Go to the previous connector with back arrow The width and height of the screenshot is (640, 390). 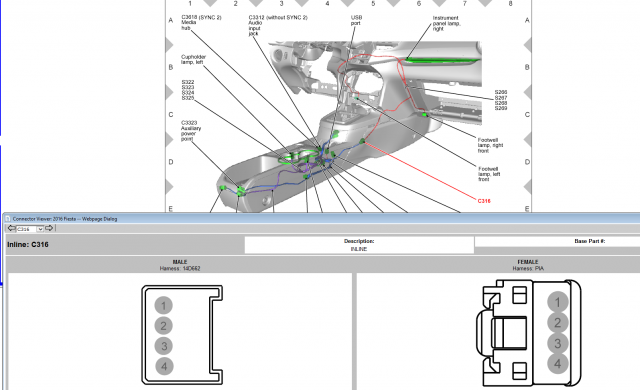pyautogui.click(x=11, y=228)
